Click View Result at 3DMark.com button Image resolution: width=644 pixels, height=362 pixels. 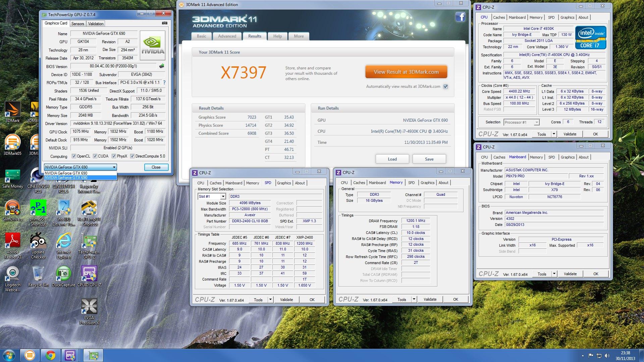pos(406,72)
